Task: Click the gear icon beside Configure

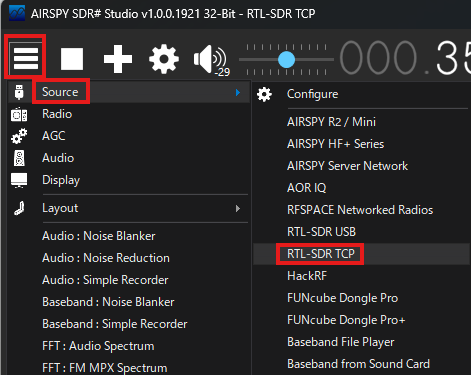Action: click(x=264, y=94)
